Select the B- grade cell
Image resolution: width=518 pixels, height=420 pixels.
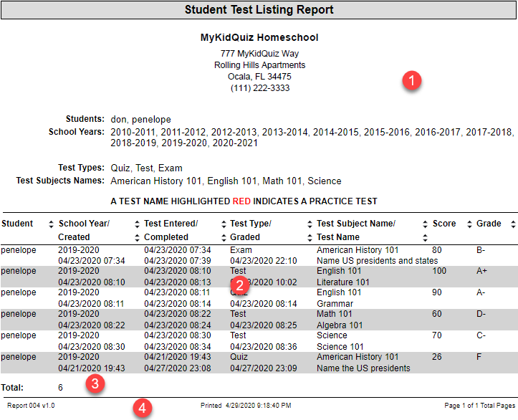click(x=481, y=250)
